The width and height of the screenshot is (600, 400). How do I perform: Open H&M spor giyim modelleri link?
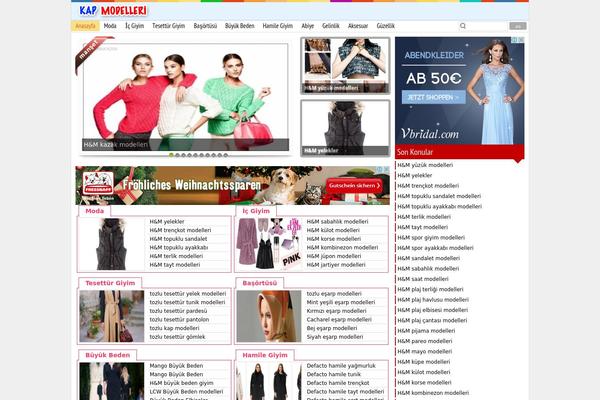[x=431, y=237]
